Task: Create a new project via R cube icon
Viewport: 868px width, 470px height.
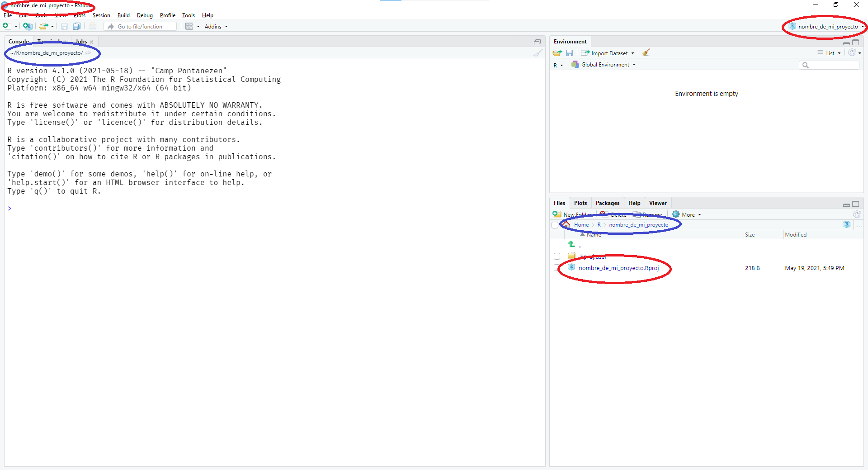Action: tap(28, 26)
